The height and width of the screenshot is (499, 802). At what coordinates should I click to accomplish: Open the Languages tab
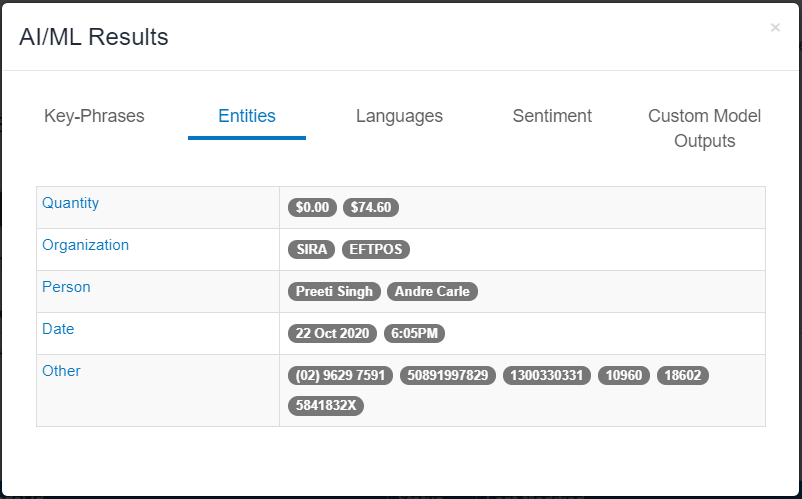click(399, 116)
